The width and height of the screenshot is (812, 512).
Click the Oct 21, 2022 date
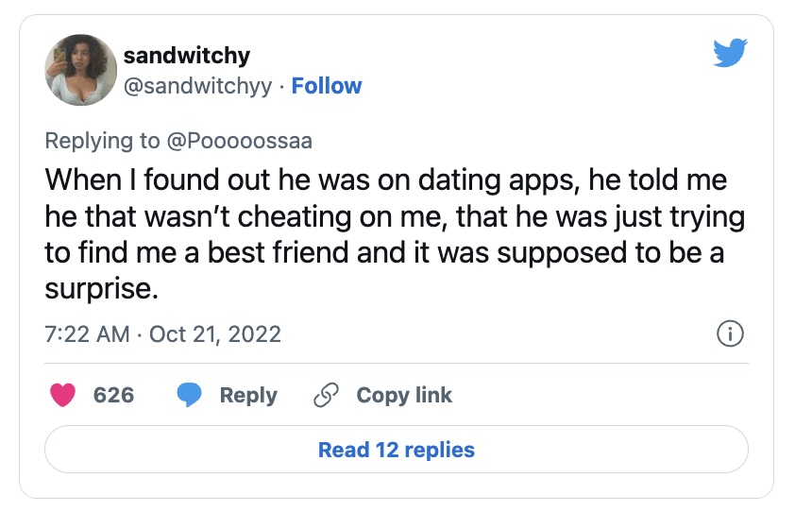coord(215,334)
